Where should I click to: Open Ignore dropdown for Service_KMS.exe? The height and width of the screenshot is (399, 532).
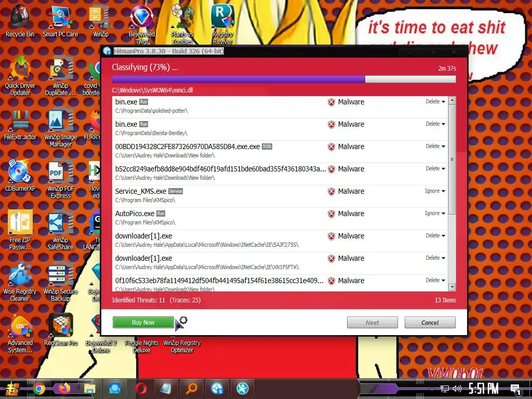435,191
